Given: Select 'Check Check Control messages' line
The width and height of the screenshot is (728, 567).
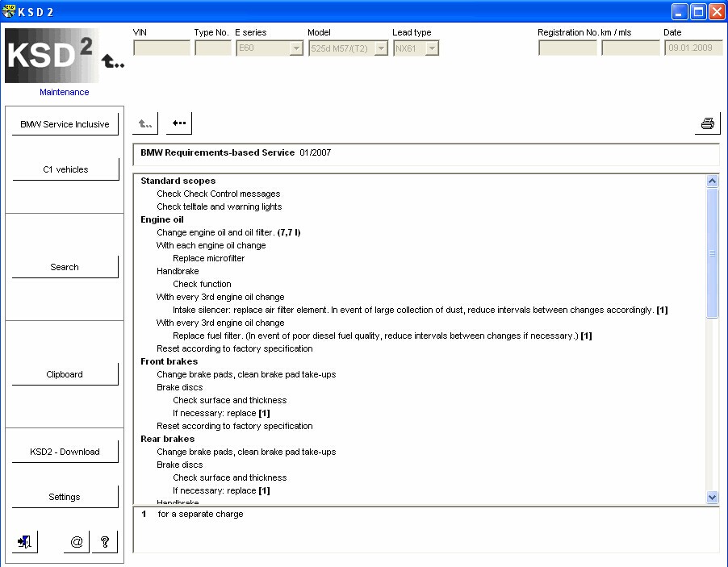Looking at the screenshot, I should pyautogui.click(x=218, y=194).
